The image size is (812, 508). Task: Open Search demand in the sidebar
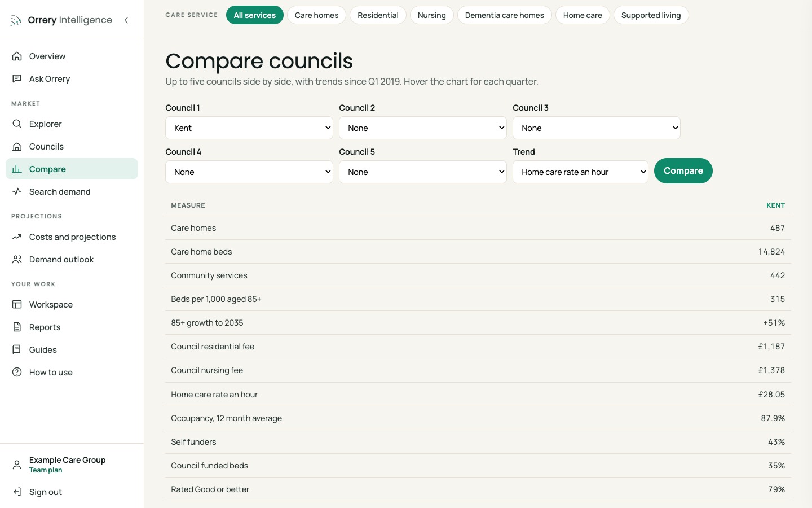click(x=72, y=192)
